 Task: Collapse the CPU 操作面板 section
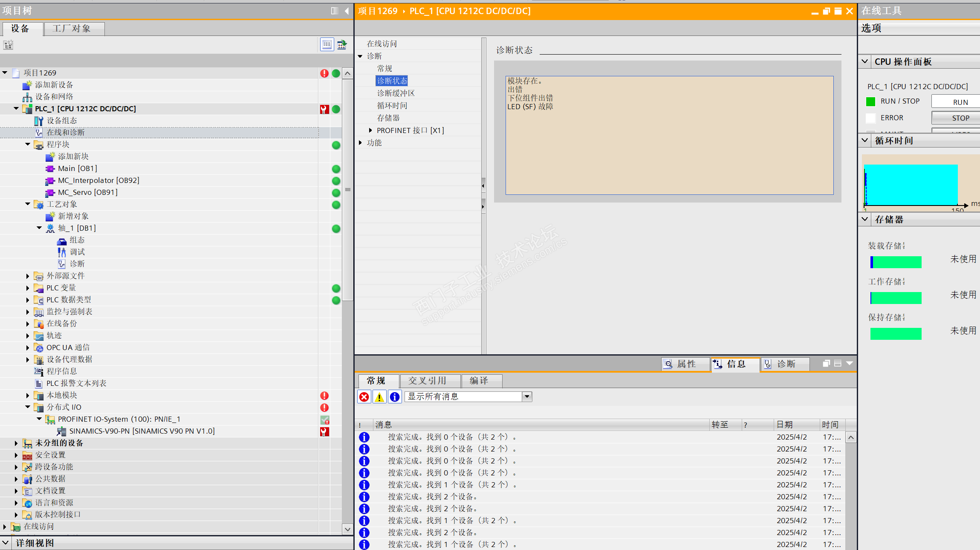[865, 61]
